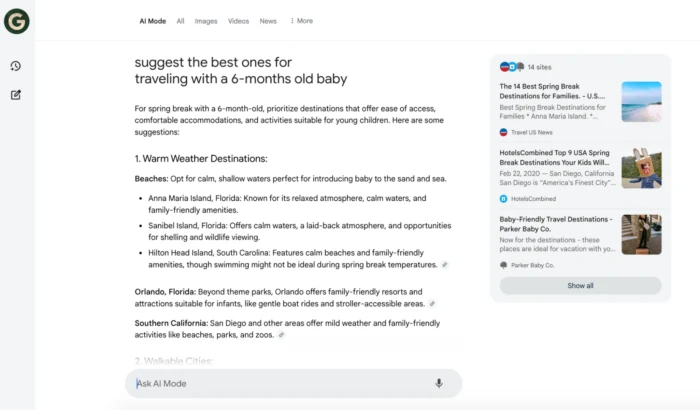Screen dimensions: 700x410
Task: Click the Parker Baby Co. source name
Action: (533, 265)
